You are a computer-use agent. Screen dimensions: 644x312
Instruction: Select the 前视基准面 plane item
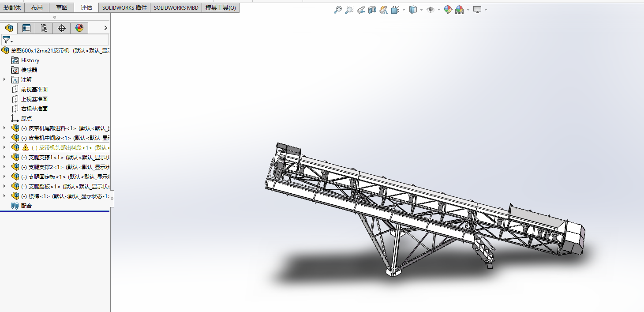[x=34, y=89]
